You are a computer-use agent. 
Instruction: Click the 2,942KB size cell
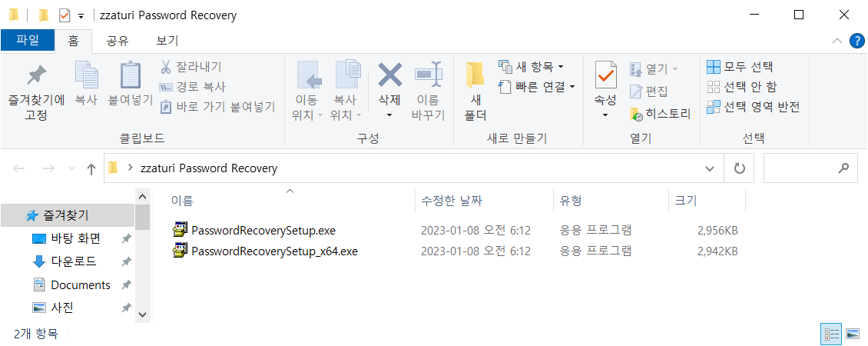[718, 251]
